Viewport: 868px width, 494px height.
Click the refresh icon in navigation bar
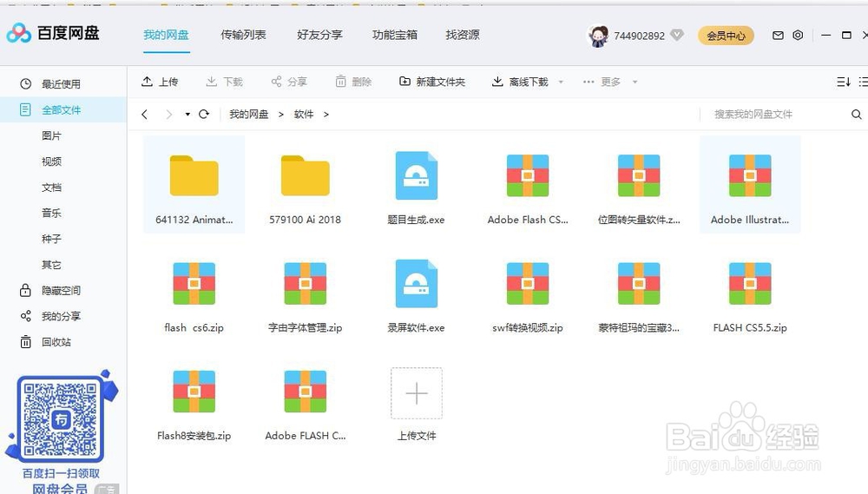pyautogui.click(x=204, y=114)
